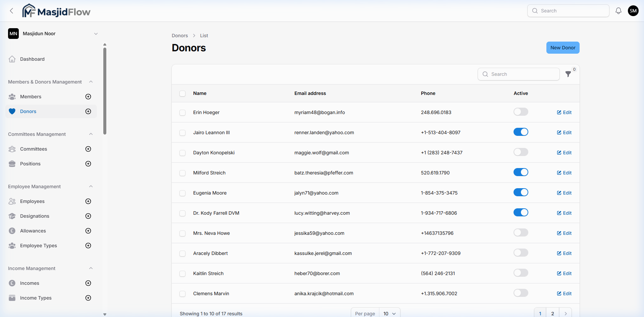Click the New Donor button
The height and width of the screenshot is (317, 644).
(x=562, y=47)
